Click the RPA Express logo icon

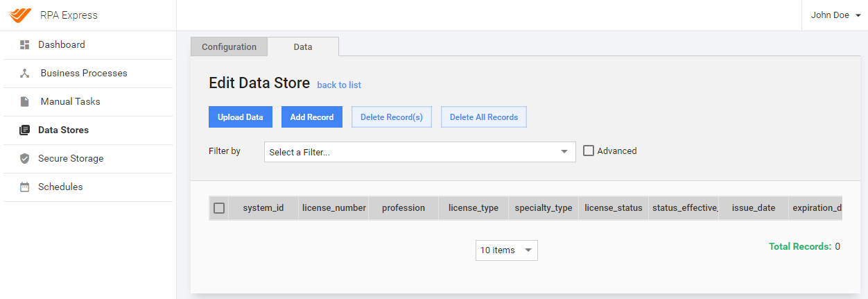(x=20, y=15)
